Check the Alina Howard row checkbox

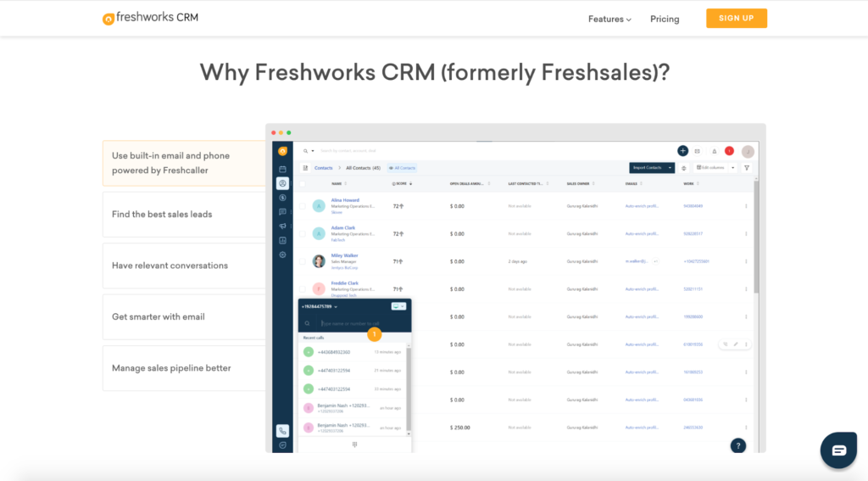pyautogui.click(x=303, y=206)
